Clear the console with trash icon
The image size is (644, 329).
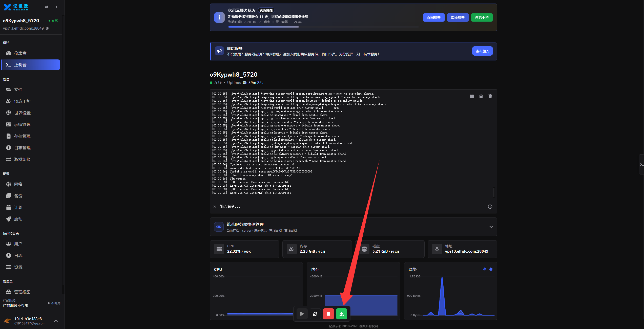click(490, 96)
